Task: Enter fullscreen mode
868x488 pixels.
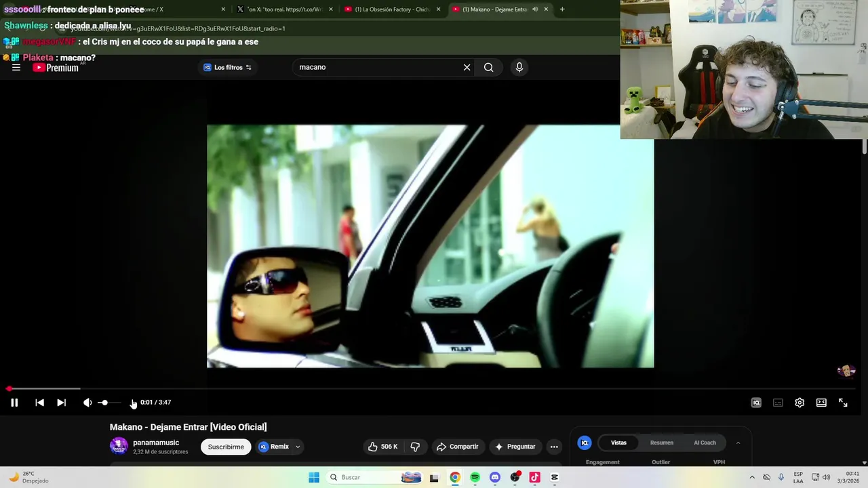Action: [x=843, y=403]
